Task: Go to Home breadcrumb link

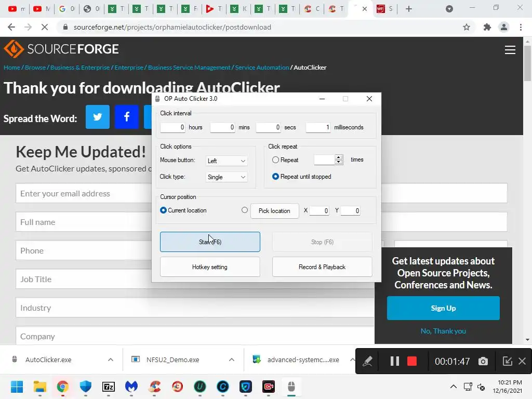Action: click(x=12, y=68)
